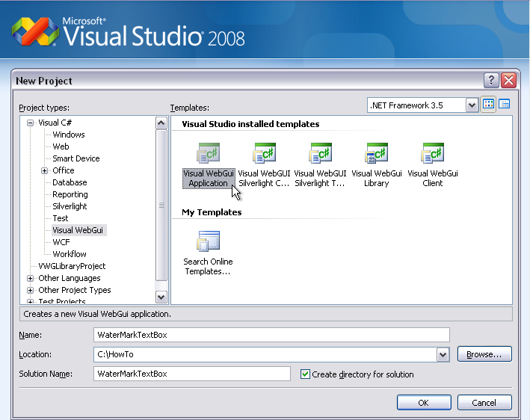
Task: Select Other Project Types tree label
Action: (75, 290)
